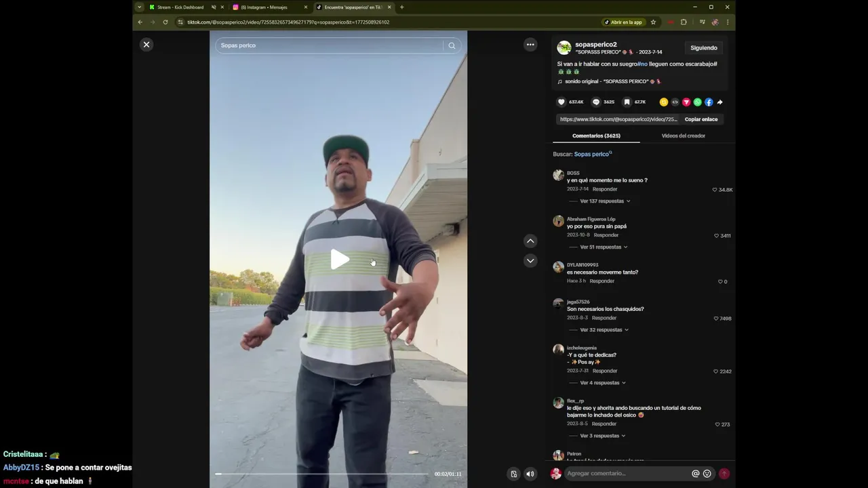Click the @ mention icon in comment box
The width and height of the screenshot is (868, 488).
tap(695, 474)
